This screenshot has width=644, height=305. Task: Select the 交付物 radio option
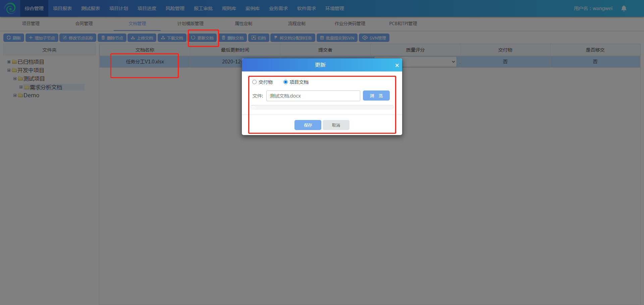coord(255,82)
